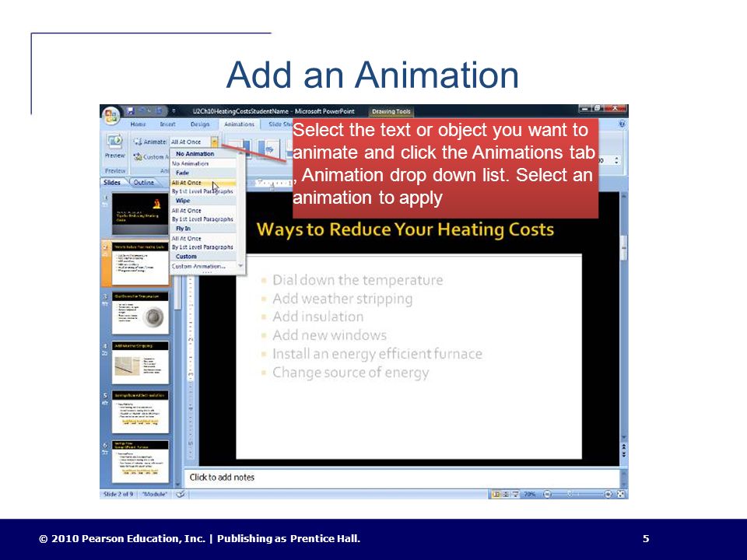Click the Preview animation icon
747x560 pixels.
(x=115, y=141)
